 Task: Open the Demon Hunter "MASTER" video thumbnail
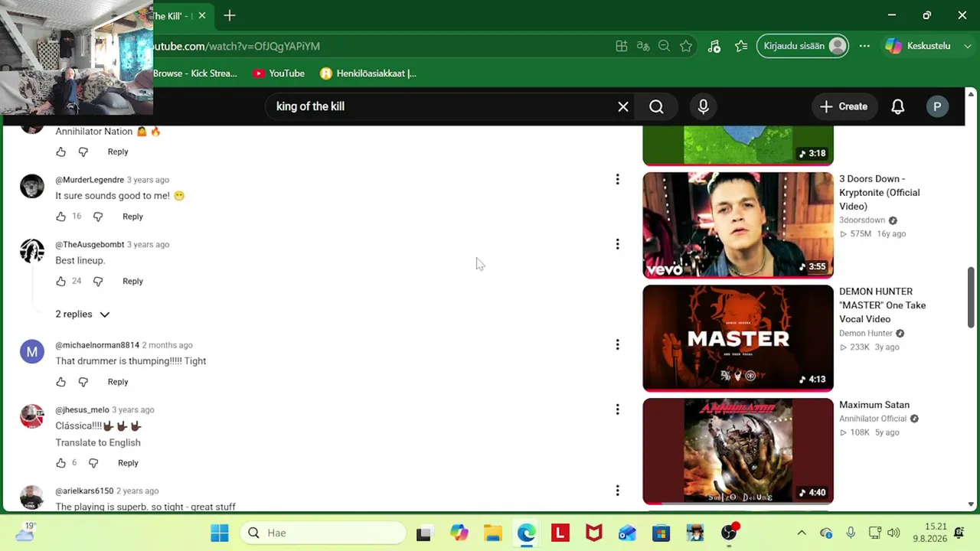click(738, 337)
